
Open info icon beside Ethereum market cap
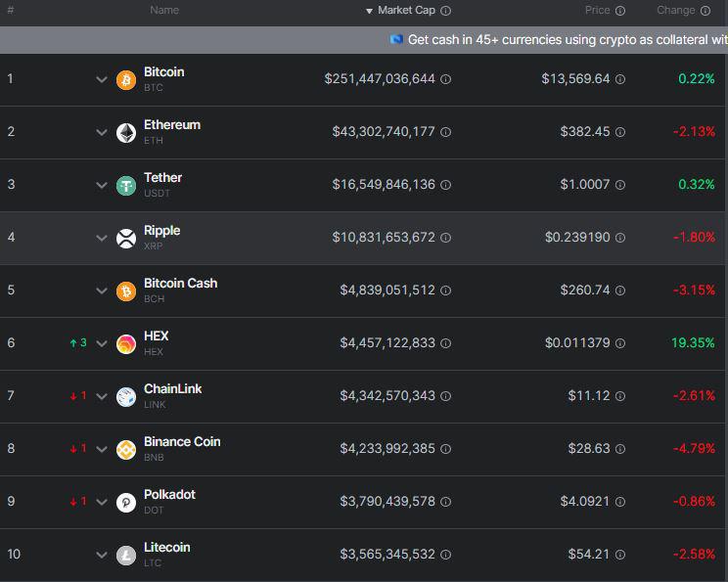[446, 132]
